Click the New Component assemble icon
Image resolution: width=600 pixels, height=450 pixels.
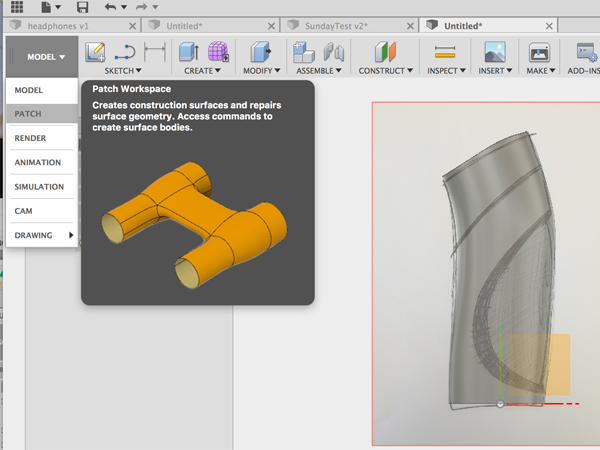coord(303,52)
